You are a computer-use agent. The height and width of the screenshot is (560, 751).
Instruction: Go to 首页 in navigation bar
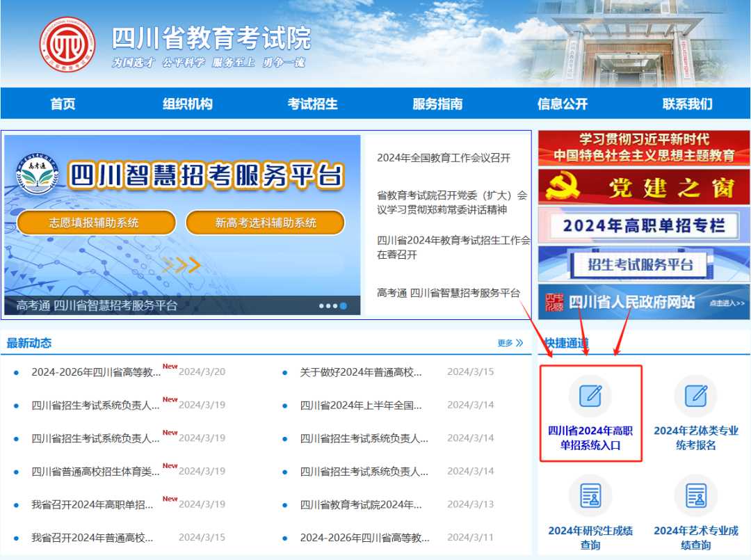(x=63, y=104)
